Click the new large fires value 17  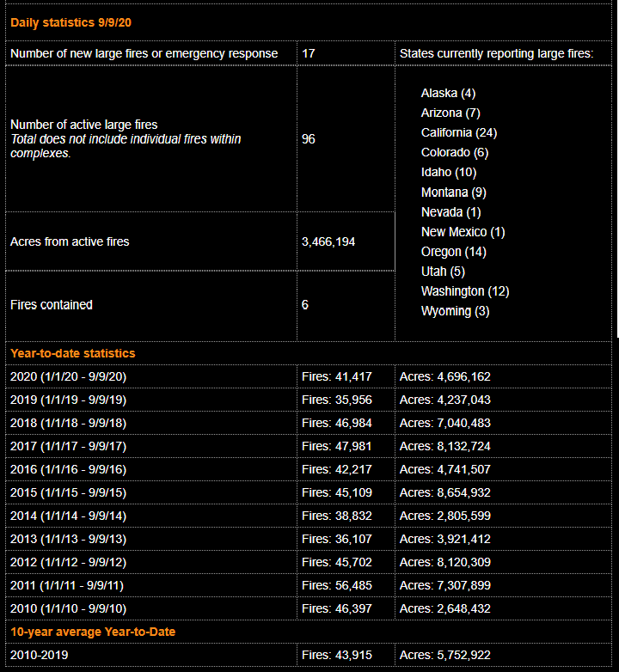(x=309, y=53)
